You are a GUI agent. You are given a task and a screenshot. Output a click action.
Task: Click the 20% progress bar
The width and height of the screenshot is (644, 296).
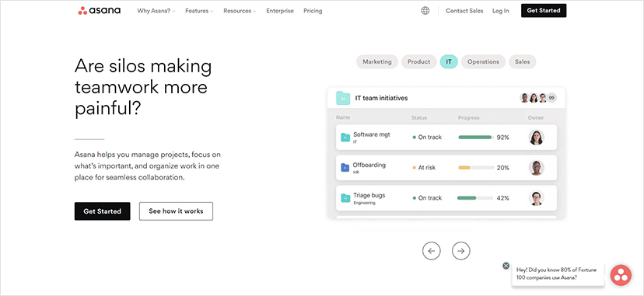[475, 168]
